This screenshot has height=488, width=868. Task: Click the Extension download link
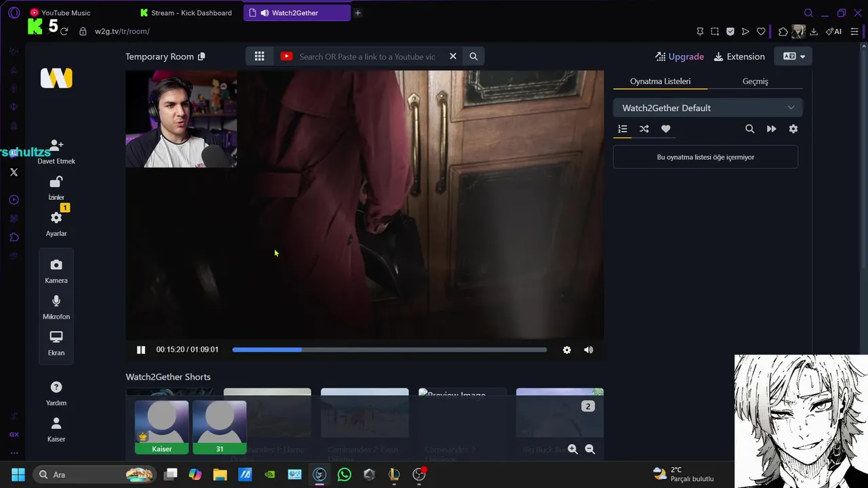(739, 56)
